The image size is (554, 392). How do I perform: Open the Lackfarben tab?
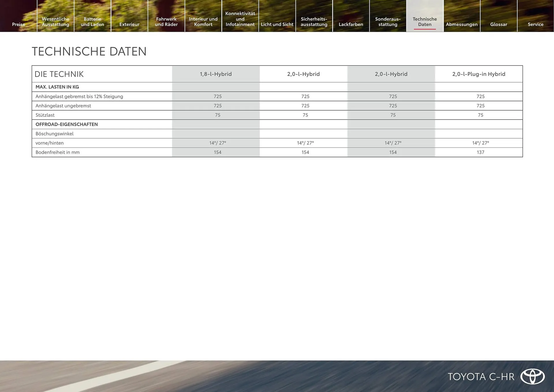click(351, 24)
